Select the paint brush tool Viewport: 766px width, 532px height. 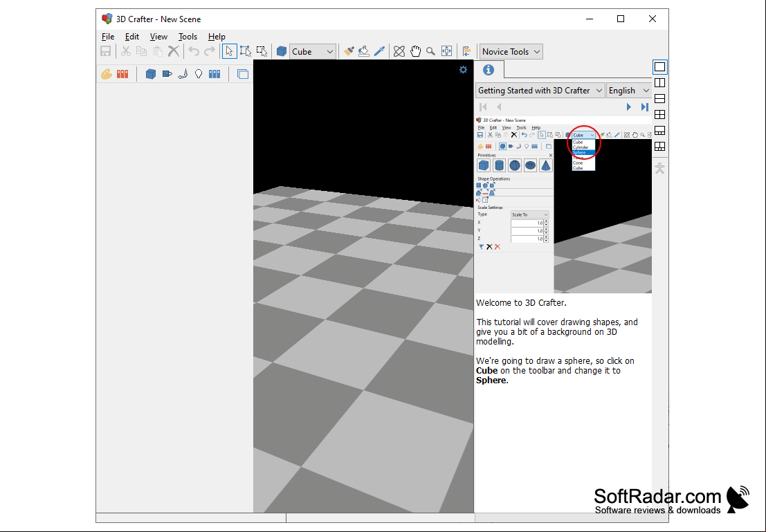(x=348, y=51)
